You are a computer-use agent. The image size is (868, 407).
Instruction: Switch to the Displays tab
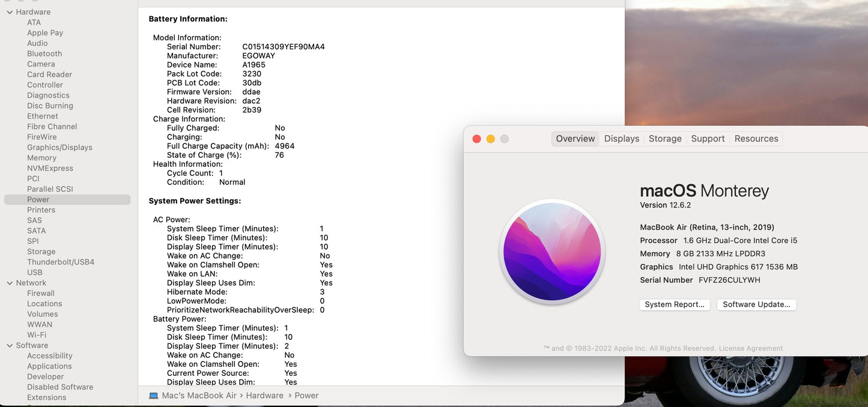622,139
